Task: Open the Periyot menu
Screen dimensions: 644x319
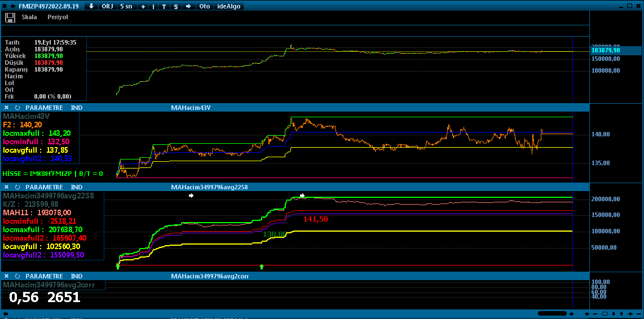Action: click(58, 17)
